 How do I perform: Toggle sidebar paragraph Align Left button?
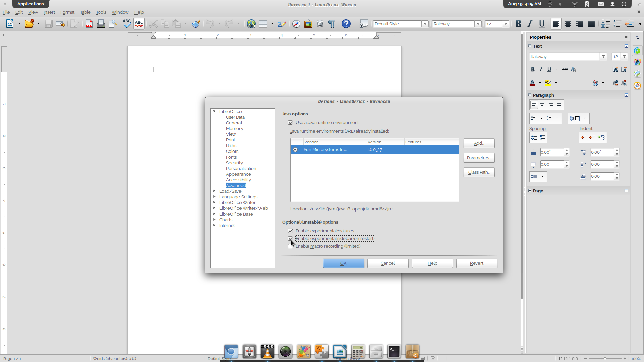[x=534, y=105]
